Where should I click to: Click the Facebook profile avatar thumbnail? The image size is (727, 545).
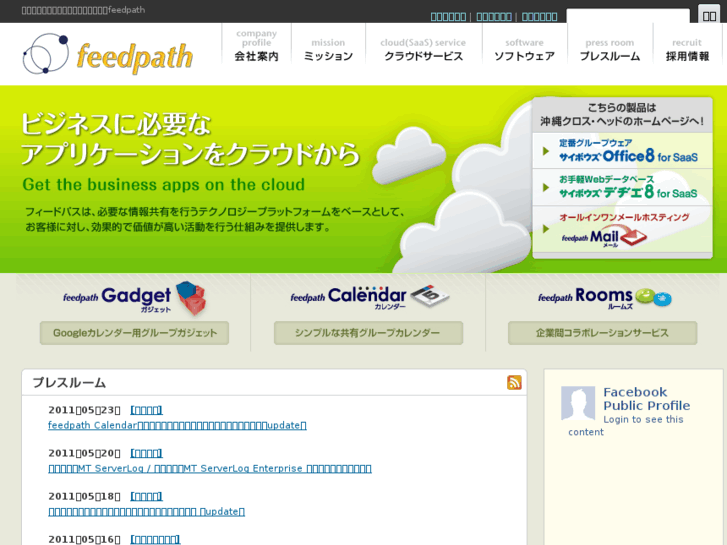click(x=578, y=403)
